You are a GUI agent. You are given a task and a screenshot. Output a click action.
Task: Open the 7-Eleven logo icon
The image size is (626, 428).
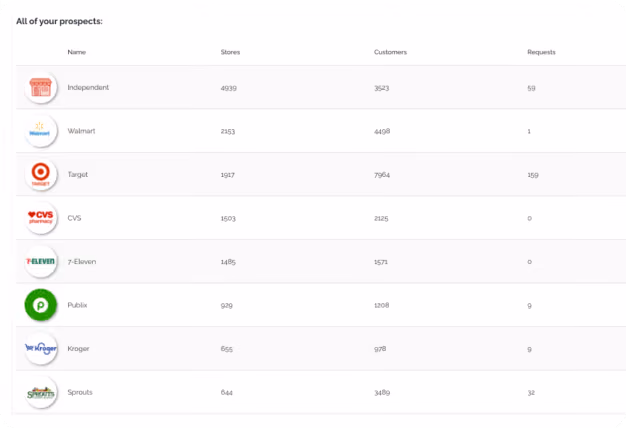(x=41, y=261)
